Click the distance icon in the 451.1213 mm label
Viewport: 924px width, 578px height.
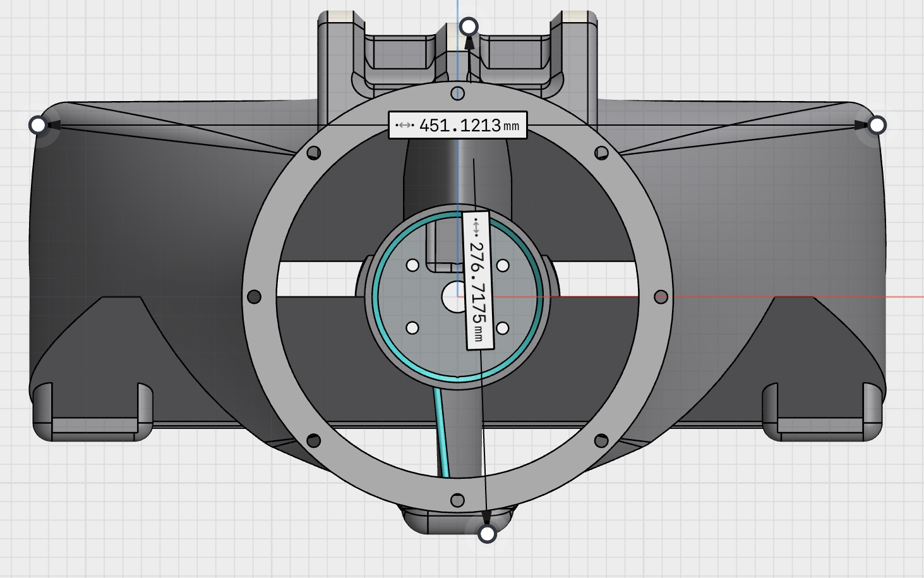pos(405,125)
